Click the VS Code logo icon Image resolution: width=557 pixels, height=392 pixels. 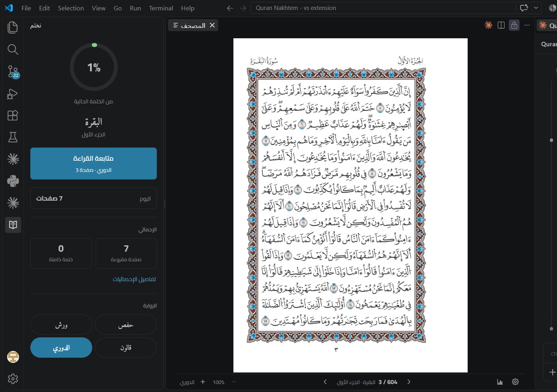point(9,8)
